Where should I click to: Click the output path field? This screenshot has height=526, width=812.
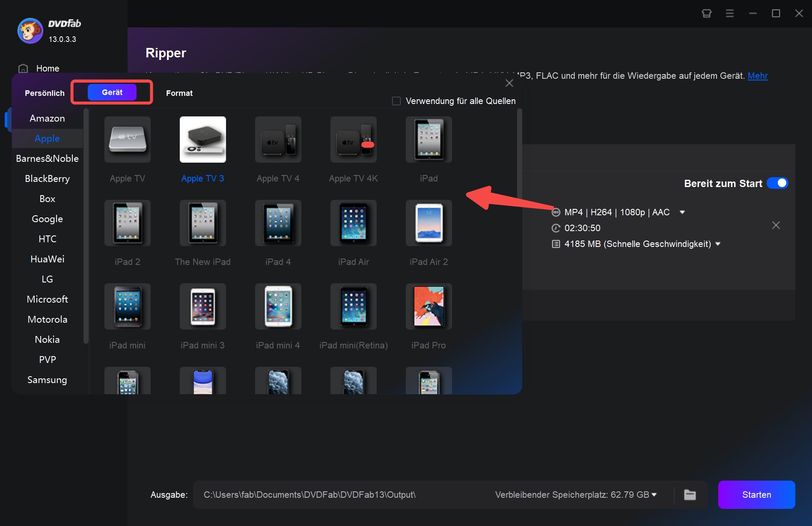pyautogui.click(x=342, y=495)
